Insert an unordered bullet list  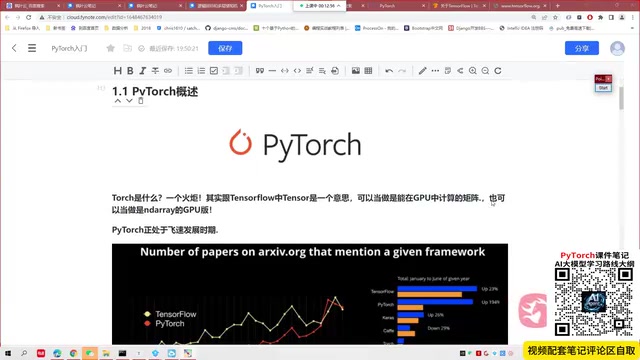coord(189,71)
